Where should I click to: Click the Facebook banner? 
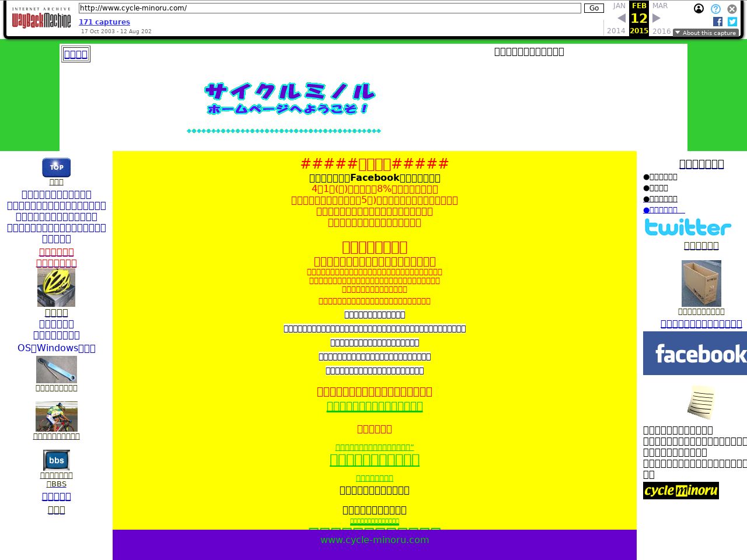694,353
